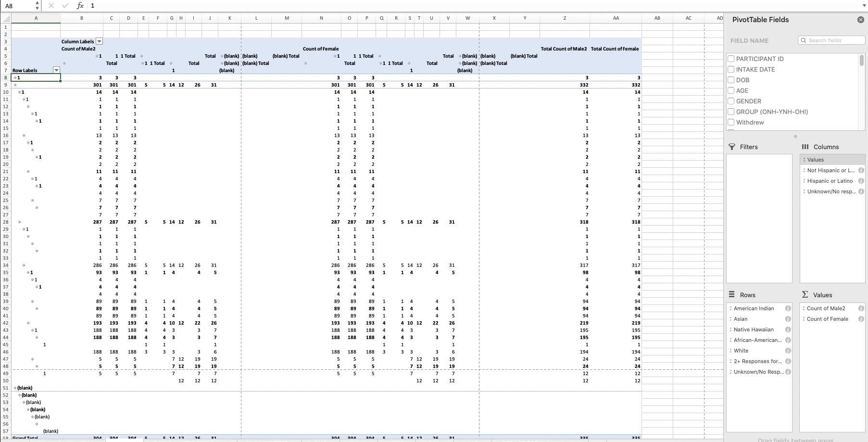The height and width of the screenshot is (442, 868).
Task: Open info for Unknown/No Resp row field
Action: point(788,372)
